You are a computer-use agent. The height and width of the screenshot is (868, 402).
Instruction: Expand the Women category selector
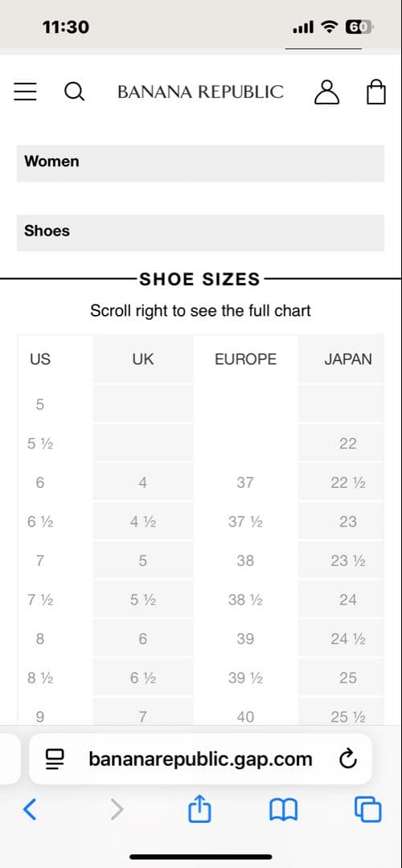pyautogui.click(x=200, y=163)
